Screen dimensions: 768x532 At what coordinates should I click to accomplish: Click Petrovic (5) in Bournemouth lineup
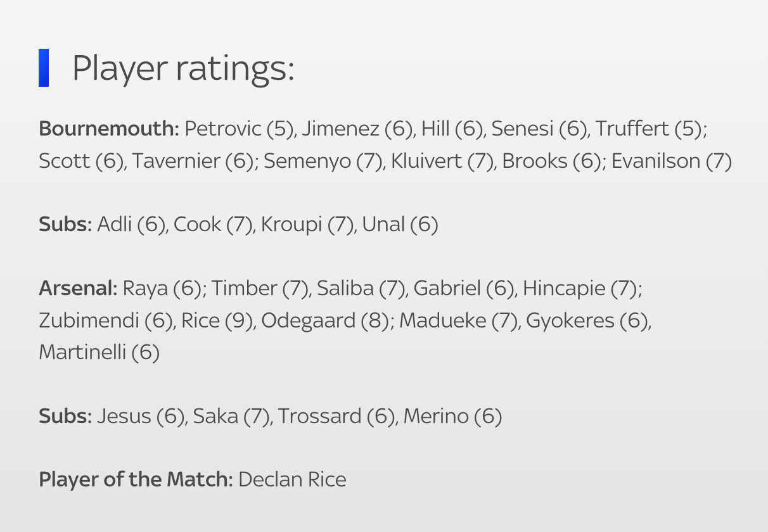tap(240, 129)
